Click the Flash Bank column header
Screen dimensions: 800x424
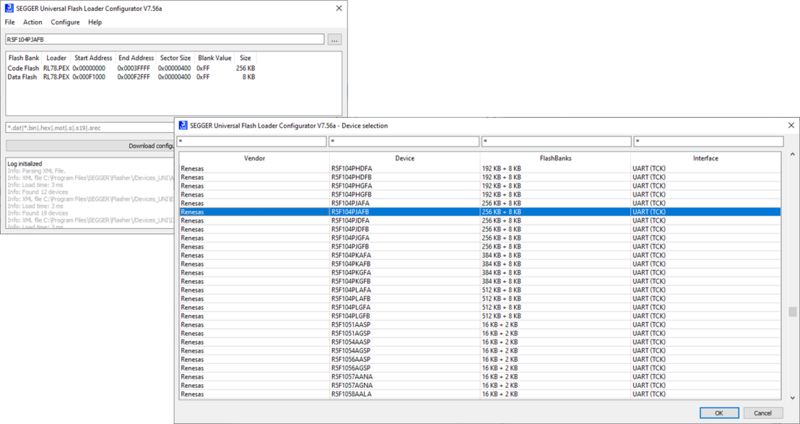23,58
